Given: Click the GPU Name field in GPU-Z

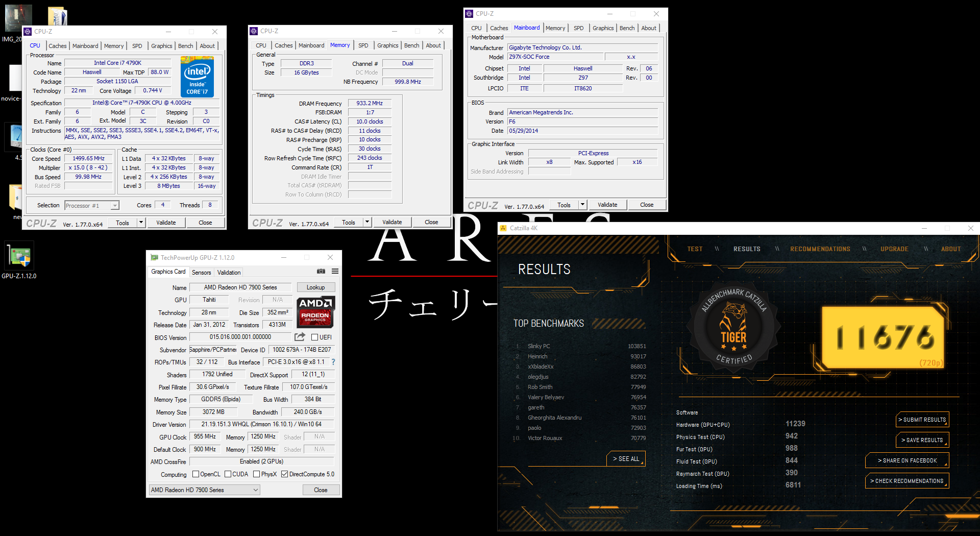Looking at the screenshot, I should [240, 287].
